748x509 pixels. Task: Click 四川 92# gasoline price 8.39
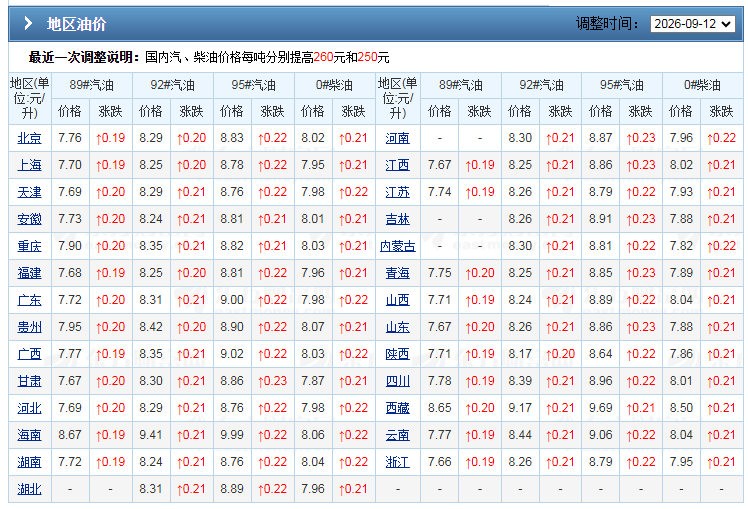[520, 381]
